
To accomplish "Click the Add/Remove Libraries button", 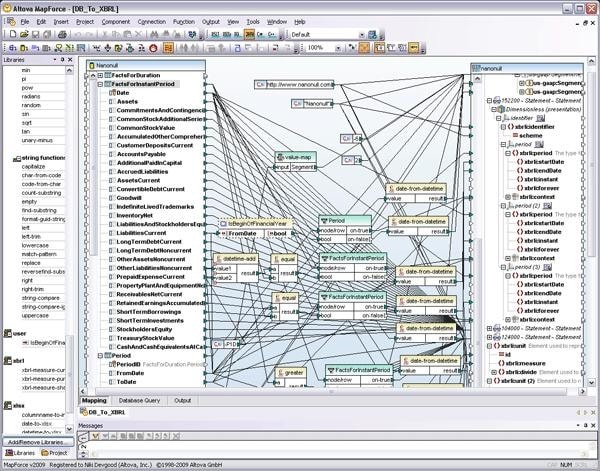I will (38, 442).
